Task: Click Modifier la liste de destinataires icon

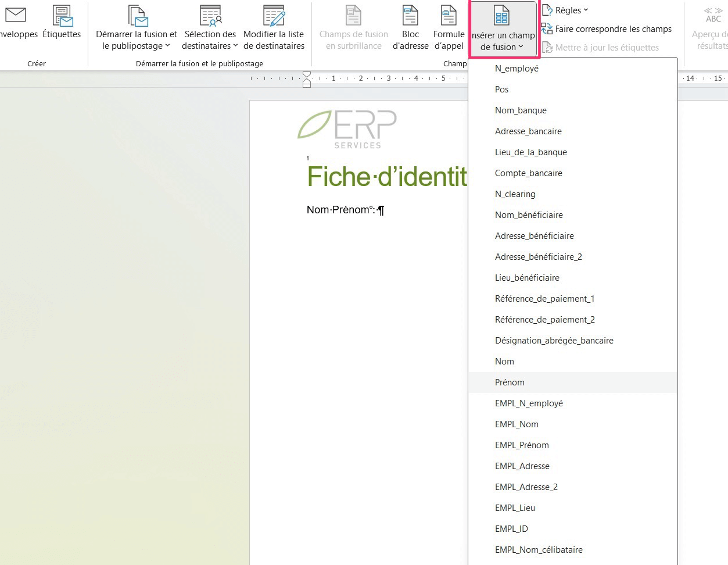Action: 274,16
